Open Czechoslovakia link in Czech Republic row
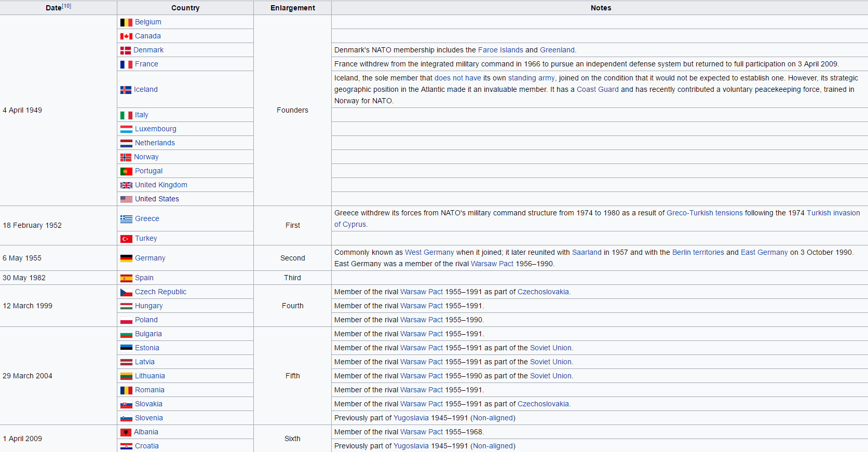This screenshot has height=452, width=868. pos(543,292)
